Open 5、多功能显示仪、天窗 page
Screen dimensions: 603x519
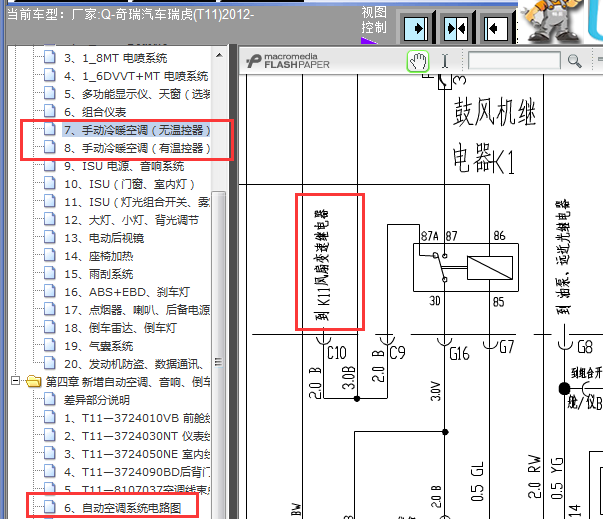coord(137,94)
